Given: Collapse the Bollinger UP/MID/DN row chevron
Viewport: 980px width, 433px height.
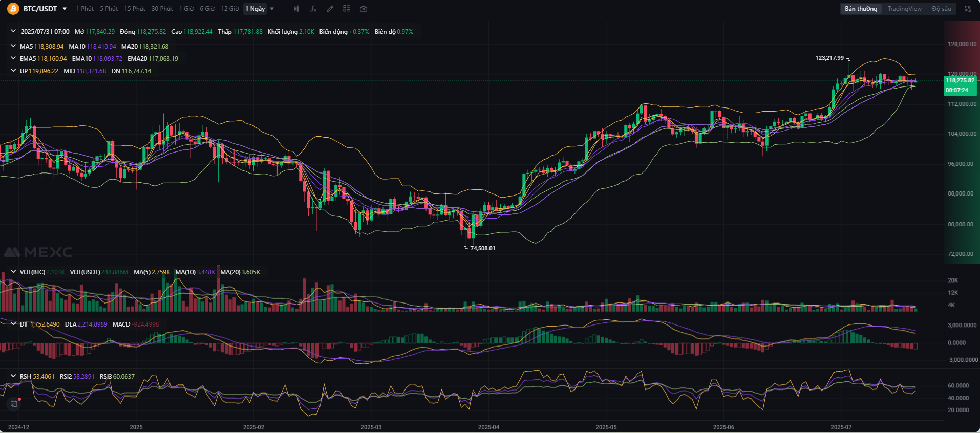Looking at the screenshot, I should pyautogui.click(x=13, y=71).
